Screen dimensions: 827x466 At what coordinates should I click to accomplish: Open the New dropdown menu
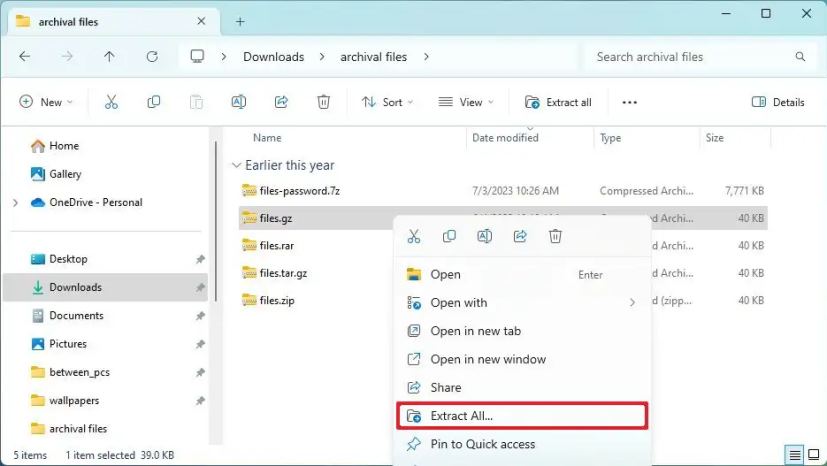46,102
